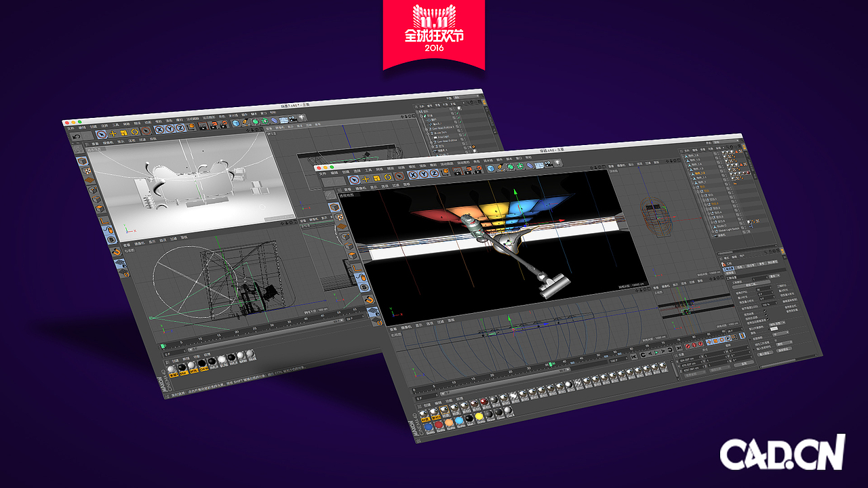Select the spline Pen icon in front window
The width and height of the screenshot is (868, 488).
500,167
